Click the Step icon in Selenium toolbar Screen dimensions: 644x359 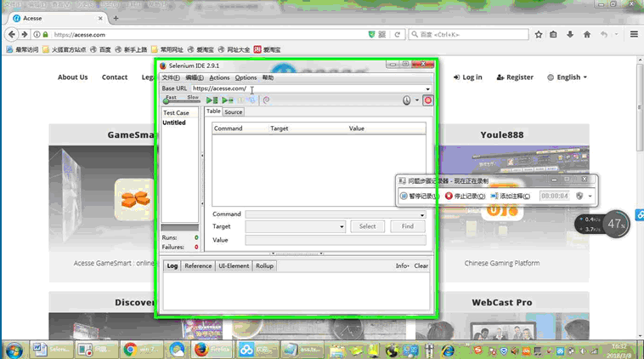[251, 100]
